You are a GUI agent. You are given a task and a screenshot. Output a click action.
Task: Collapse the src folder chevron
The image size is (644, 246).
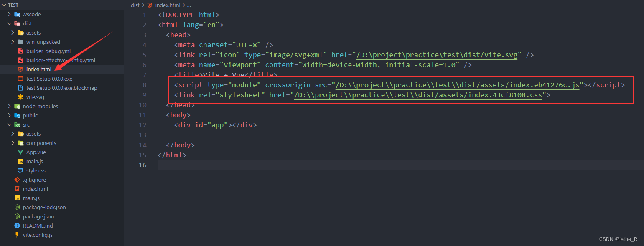(9, 124)
